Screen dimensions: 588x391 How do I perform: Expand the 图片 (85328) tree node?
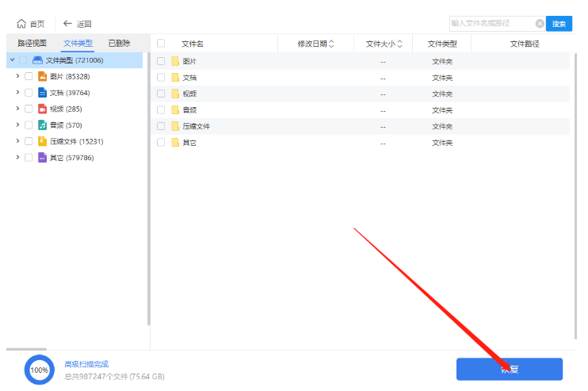click(x=17, y=77)
